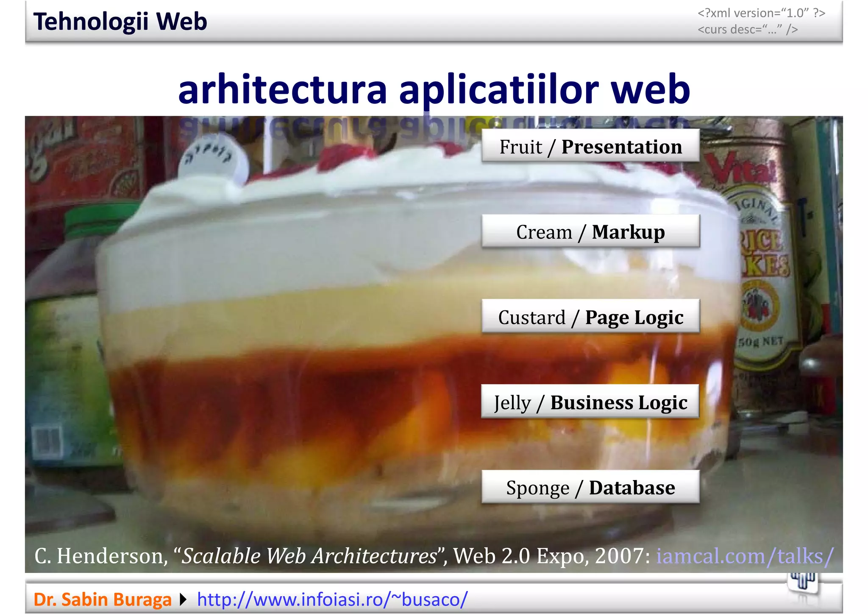Click the C. Henderson citation text
The image size is (868, 614).
pyautogui.click(x=342, y=556)
